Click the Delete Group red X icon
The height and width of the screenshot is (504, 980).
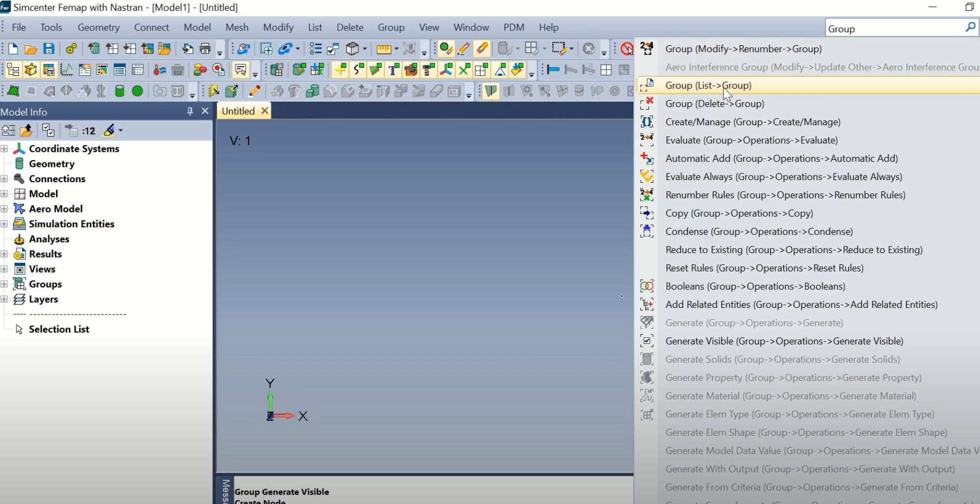647,104
